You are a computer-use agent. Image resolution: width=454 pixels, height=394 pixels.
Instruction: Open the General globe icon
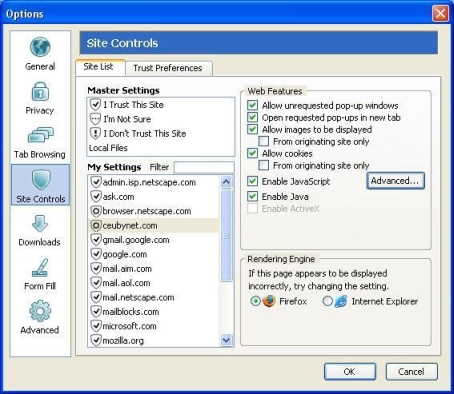coord(40,47)
